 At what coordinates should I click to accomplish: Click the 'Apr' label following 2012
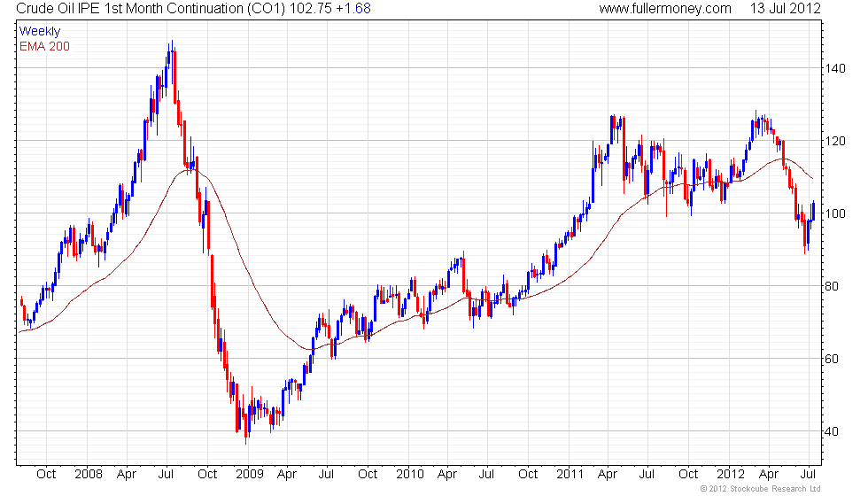click(x=769, y=475)
